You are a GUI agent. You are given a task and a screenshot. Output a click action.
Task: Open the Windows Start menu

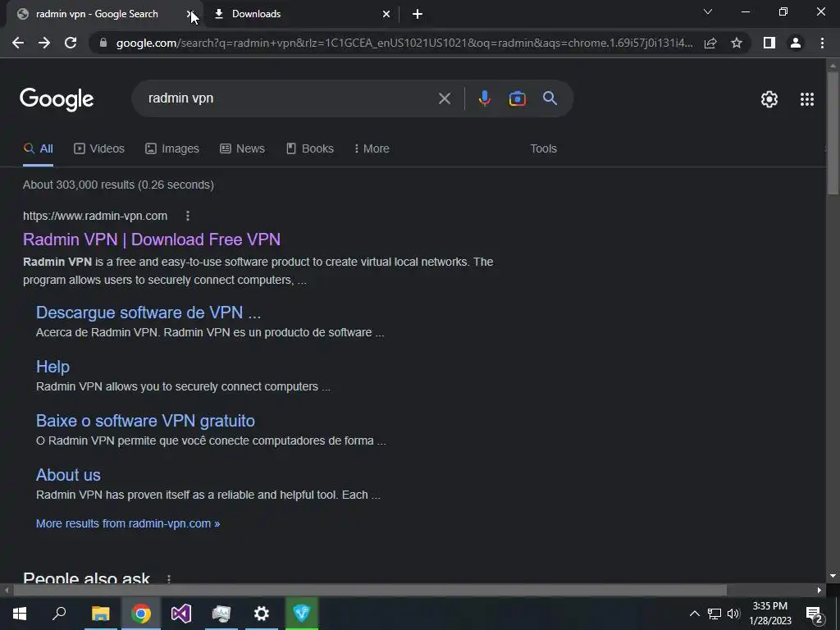20,614
